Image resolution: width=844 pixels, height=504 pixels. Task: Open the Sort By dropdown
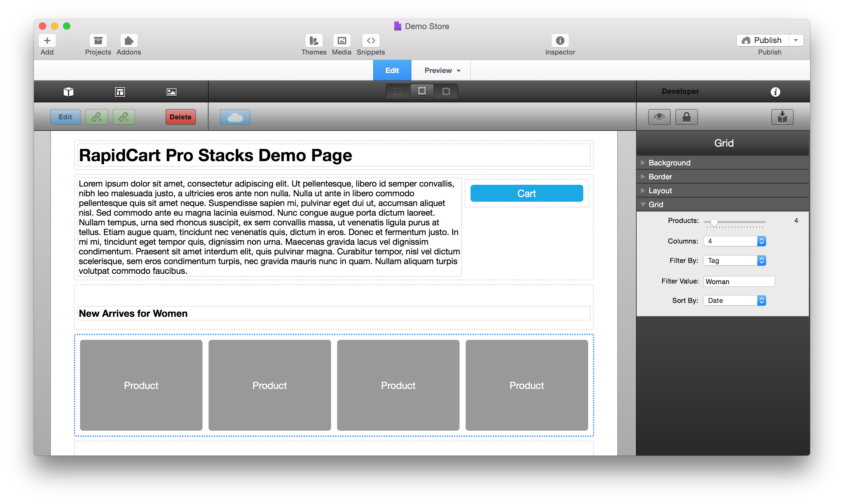(735, 300)
